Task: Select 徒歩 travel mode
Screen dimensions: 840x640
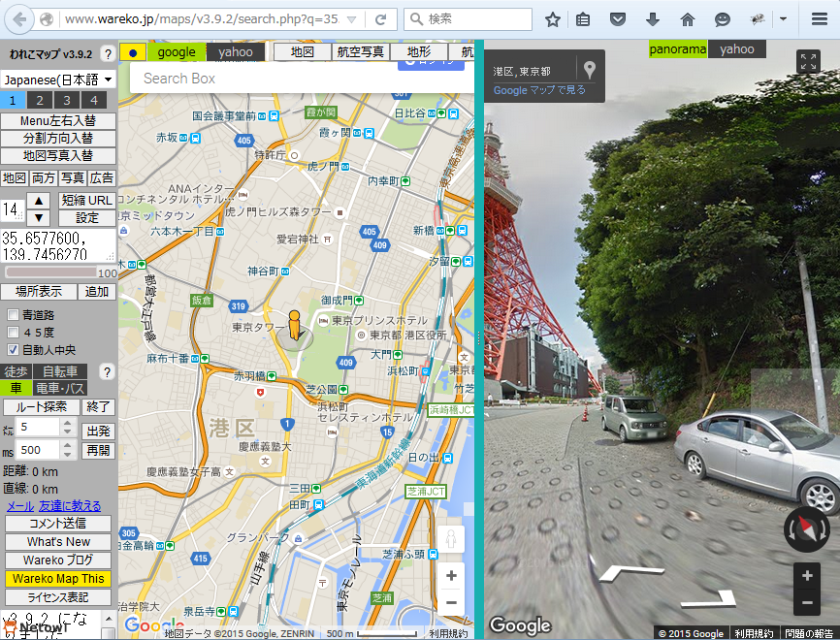Action: click(16, 371)
